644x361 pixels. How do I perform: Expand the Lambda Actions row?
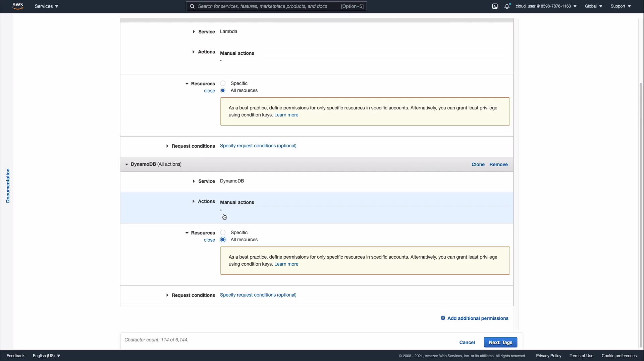tap(194, 52)
